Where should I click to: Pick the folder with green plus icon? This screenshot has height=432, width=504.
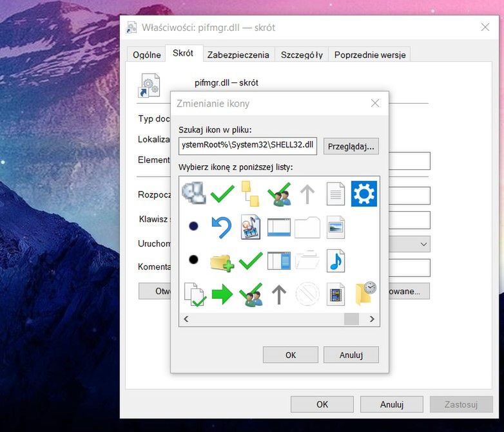click(x=222, y=263)
